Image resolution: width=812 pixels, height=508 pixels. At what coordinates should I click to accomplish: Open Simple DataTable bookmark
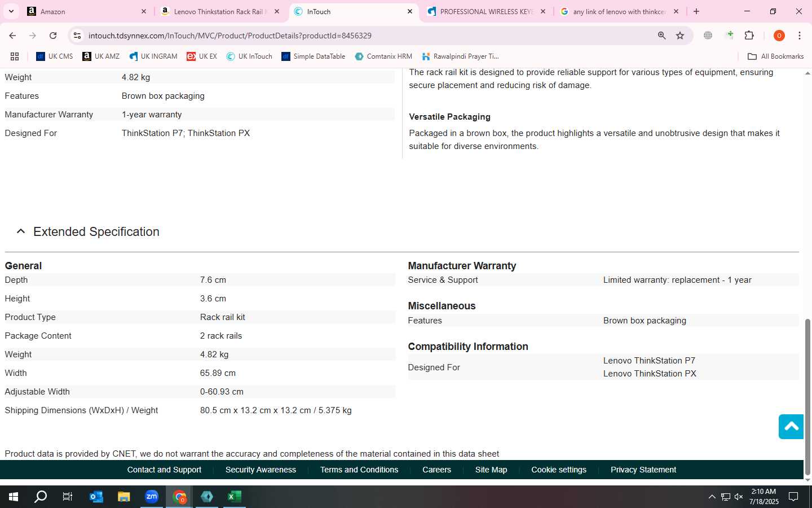(313, 56)
